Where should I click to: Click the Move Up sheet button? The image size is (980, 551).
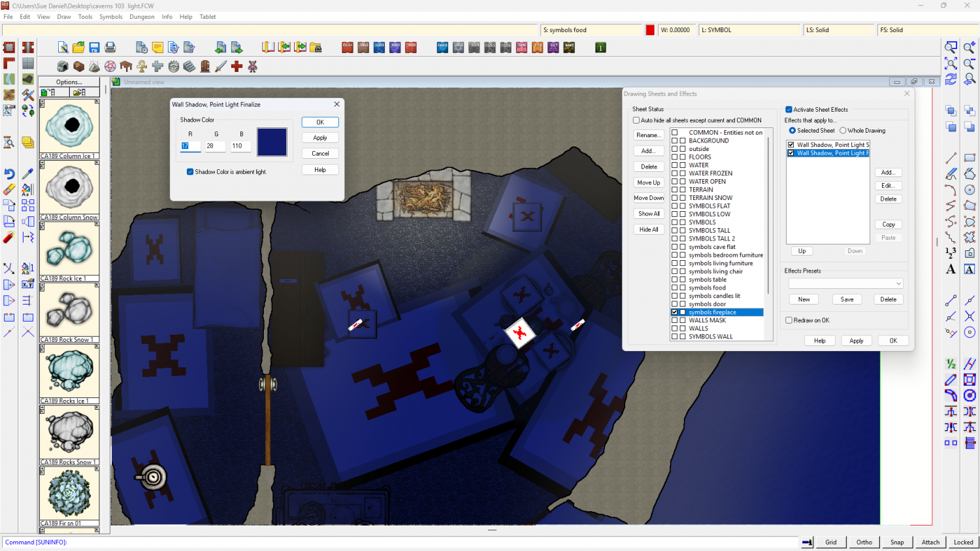pos(649,182)
